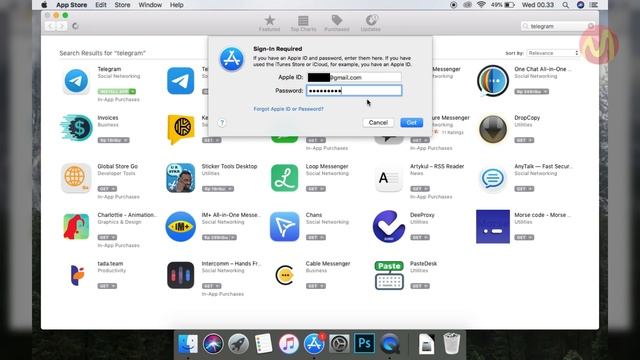Open the Store menu

point(122,5)
